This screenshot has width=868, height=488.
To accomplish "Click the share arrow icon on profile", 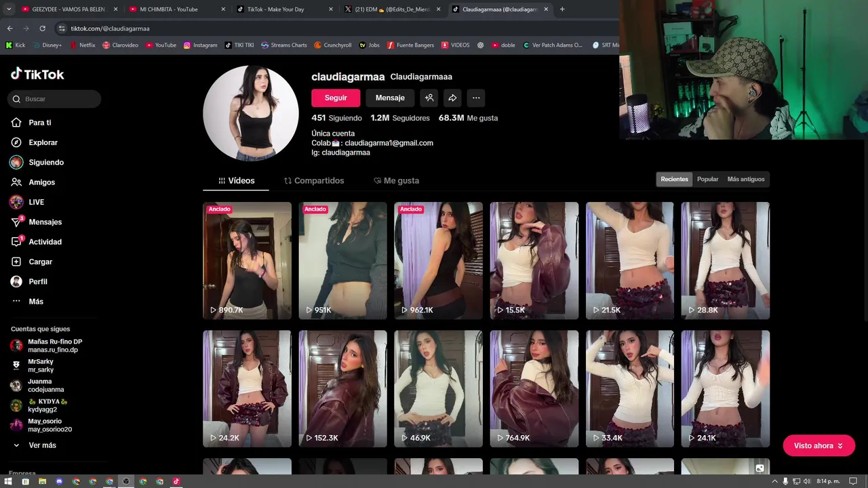I will tap(452, 98).
